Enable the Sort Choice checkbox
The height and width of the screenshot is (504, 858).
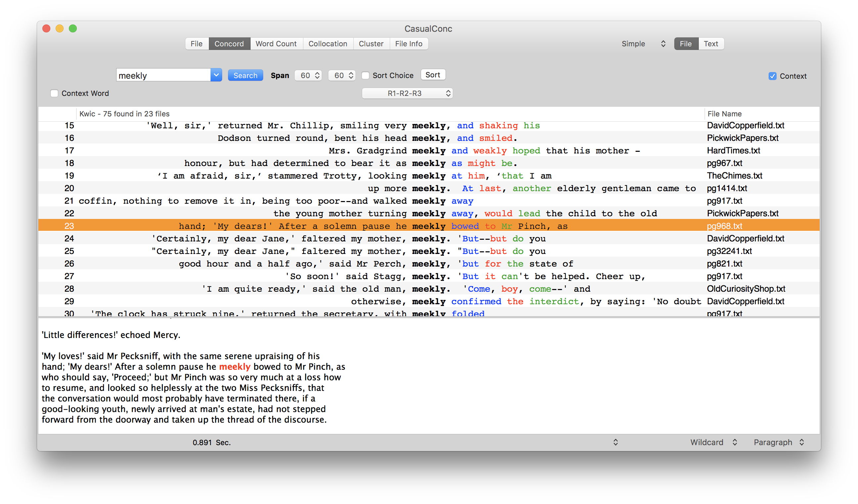pyautogui.click(x=365, y=75)
